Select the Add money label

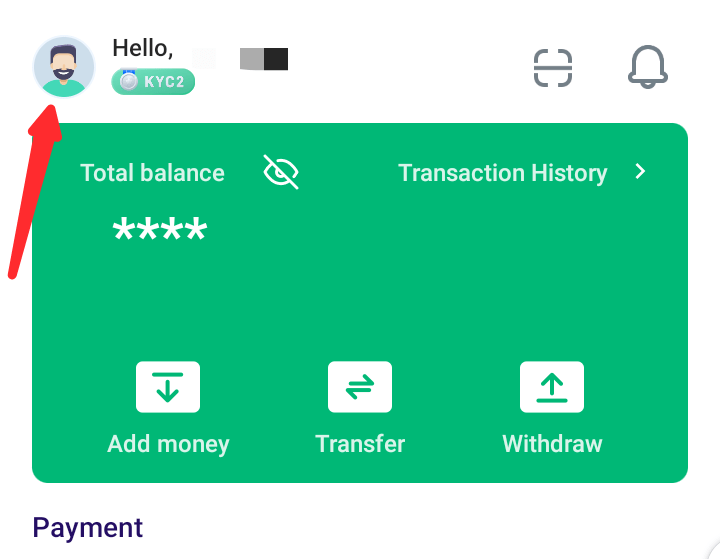168,444
